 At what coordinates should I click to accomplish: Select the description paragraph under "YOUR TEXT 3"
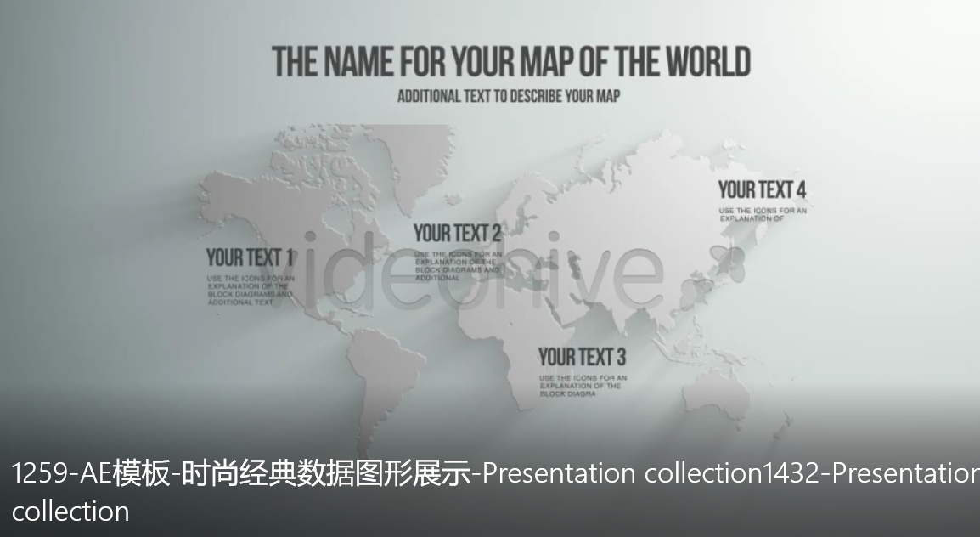[x=583, y=386]
